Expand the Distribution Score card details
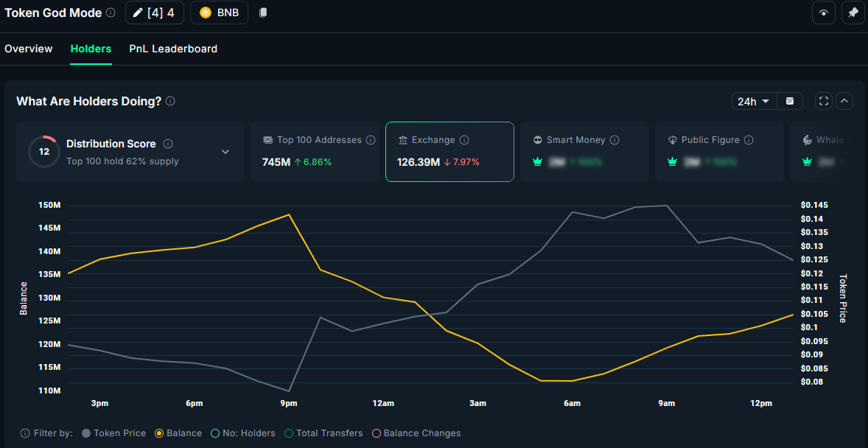The image size is (868, 448). click(225, 151)
